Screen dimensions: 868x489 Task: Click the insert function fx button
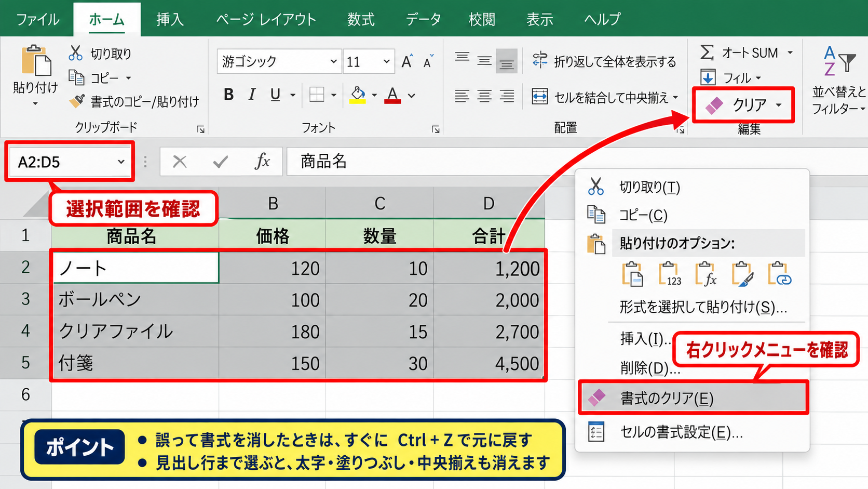263,161
